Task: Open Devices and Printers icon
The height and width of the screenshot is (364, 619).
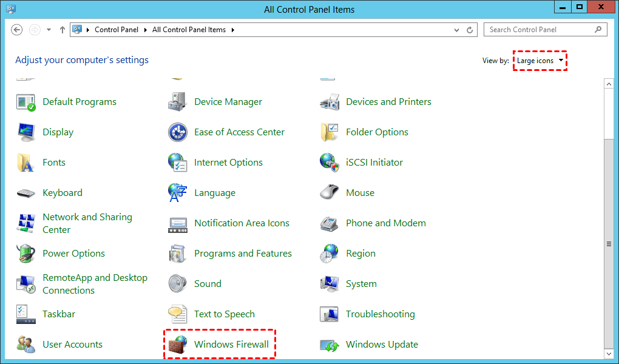Action: pyautogui.click(x=329, y=102)
